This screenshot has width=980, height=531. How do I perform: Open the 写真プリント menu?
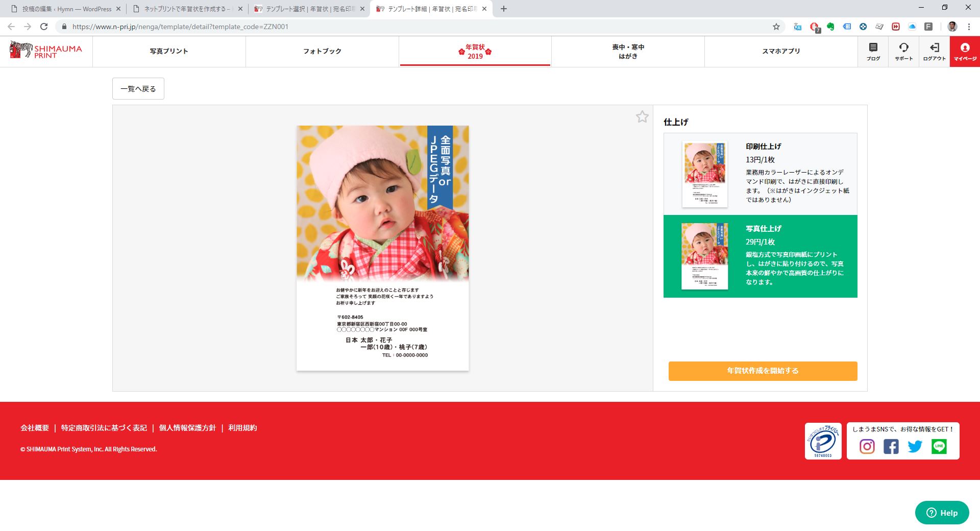click(169, 51)
